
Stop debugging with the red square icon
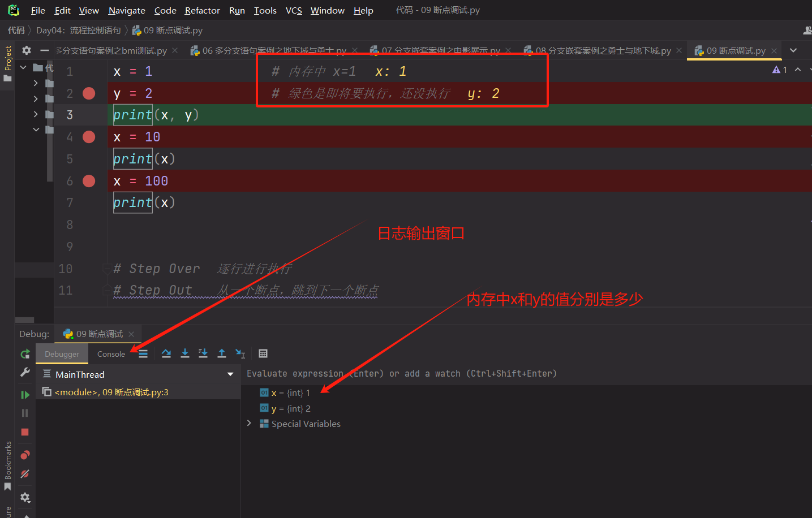[x=25, y=432]
